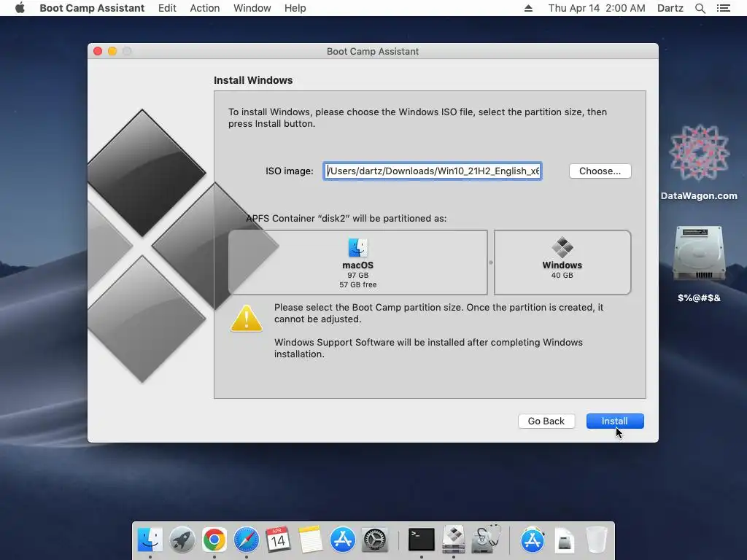Open Disk Utility stethoscope icon in Dock
747x560 pixels.
(x=486, y=540)
